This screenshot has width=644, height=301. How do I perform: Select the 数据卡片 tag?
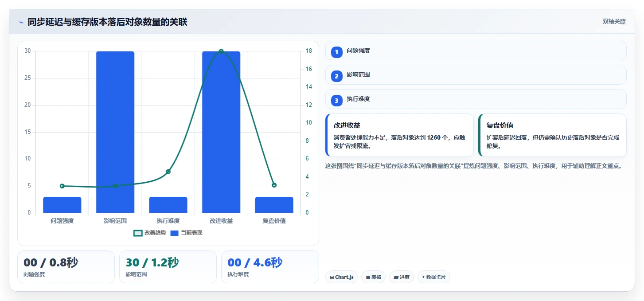(434, 277)
